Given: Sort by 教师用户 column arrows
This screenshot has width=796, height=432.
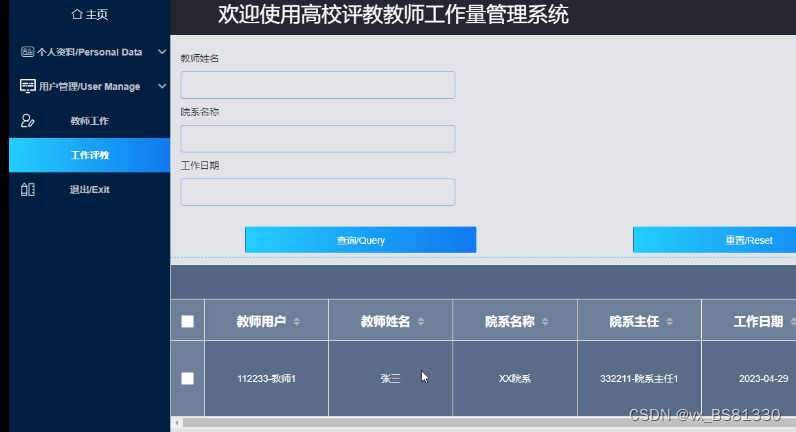Looking at the screenshot, I should [x=296, y=321].
